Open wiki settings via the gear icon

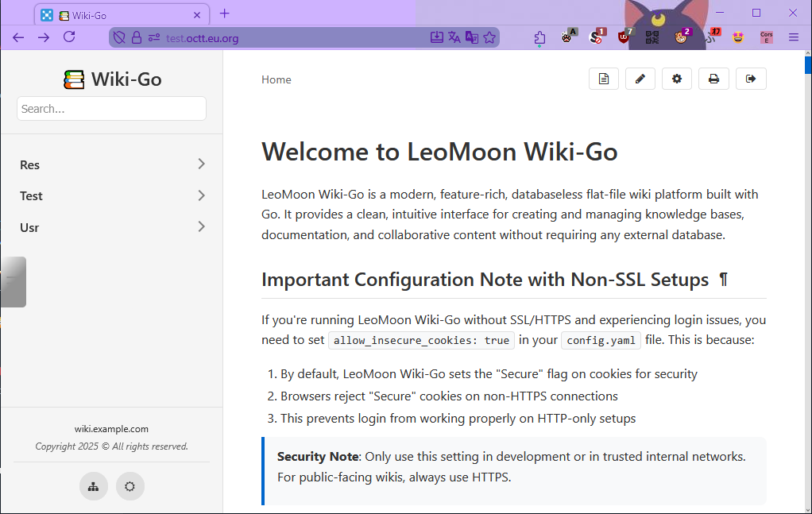pos(677,79)
